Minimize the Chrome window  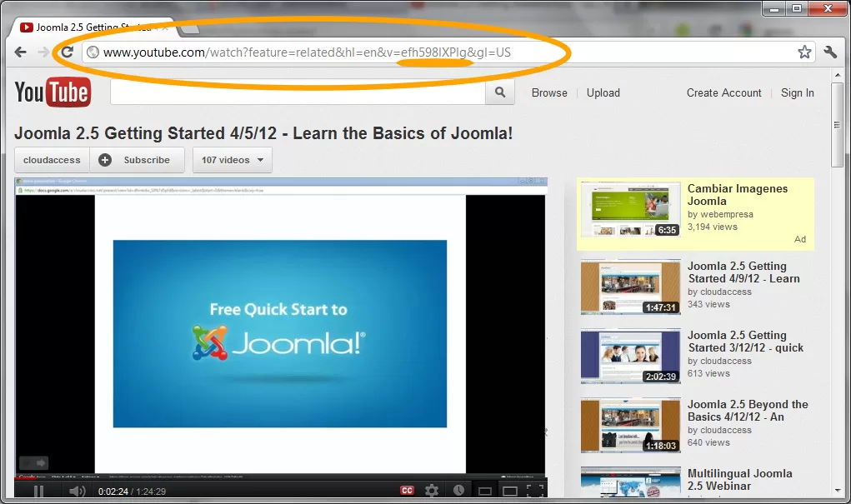click(x=774, y=8)
